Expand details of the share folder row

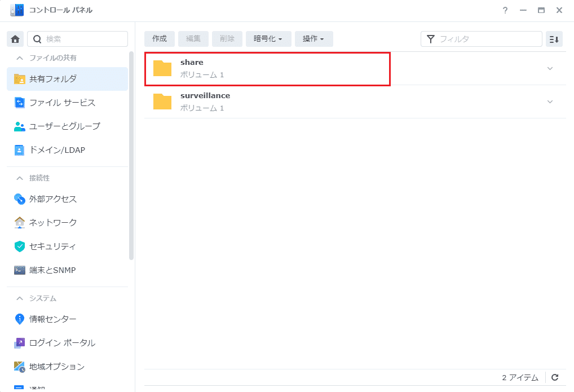550,68
